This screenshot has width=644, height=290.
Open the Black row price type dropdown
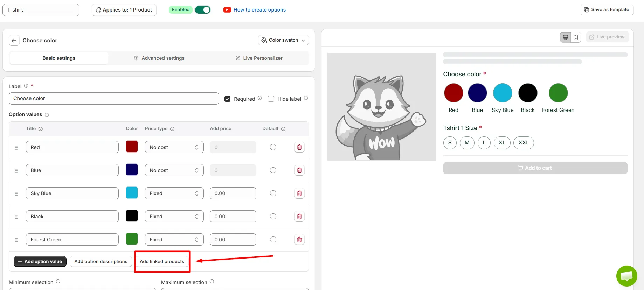174,217
